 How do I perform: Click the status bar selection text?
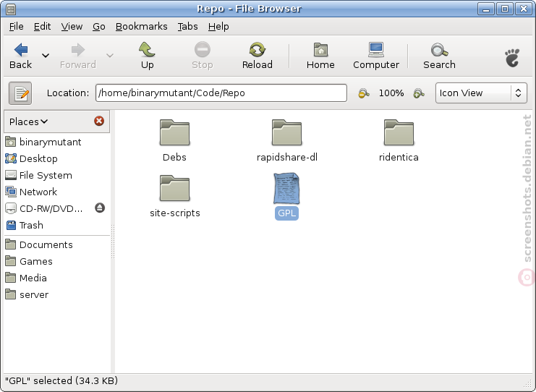(x=61, y=380)
